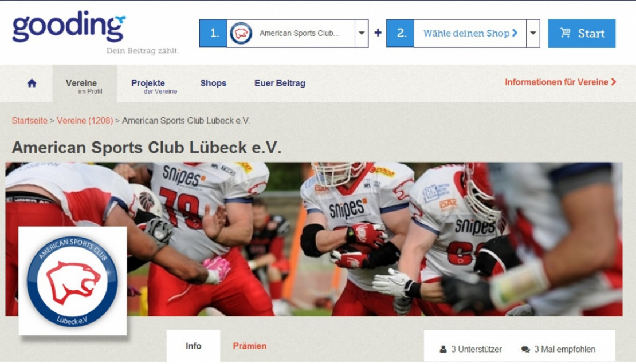
Task: Open the Euer Beitrag page
Action: 280,83
